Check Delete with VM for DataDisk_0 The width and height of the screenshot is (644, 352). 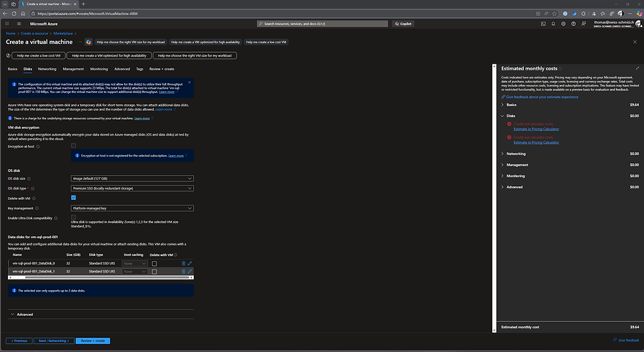coord(154,264)
